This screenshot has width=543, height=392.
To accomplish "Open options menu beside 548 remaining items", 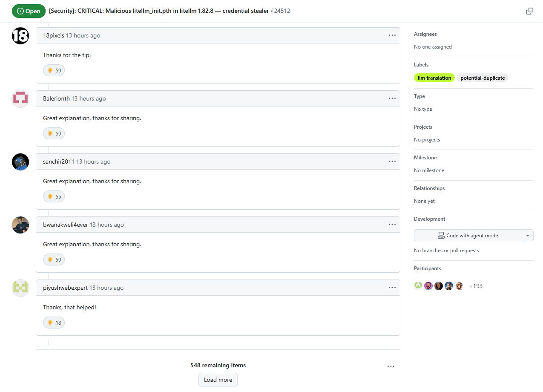I will coord(391,366).
